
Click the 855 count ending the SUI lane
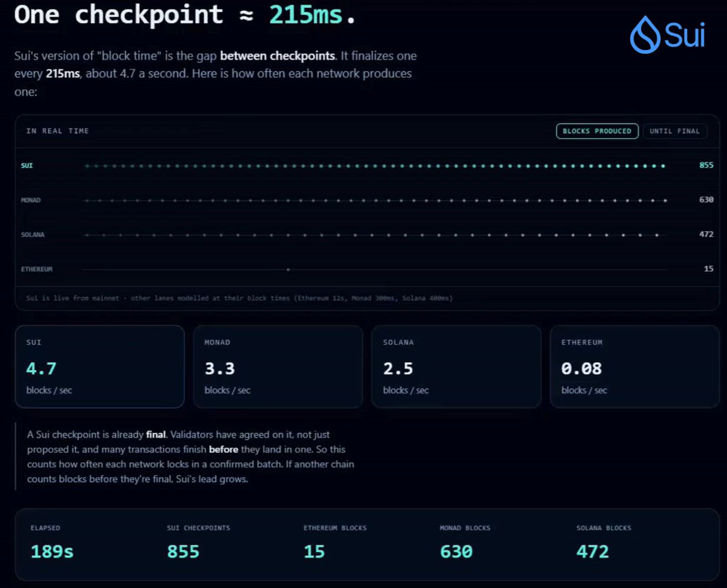(x=706, y=165)
